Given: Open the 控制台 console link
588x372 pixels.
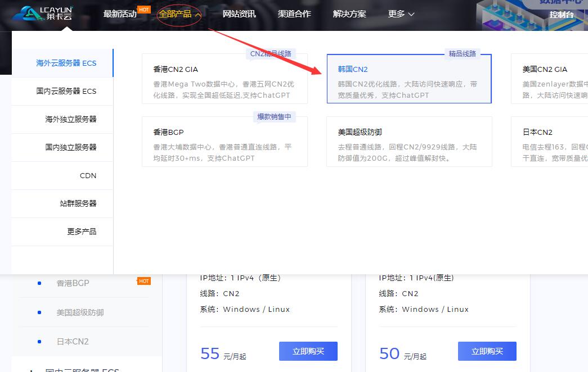Looking at the screenshot, I should pos(562,15).
